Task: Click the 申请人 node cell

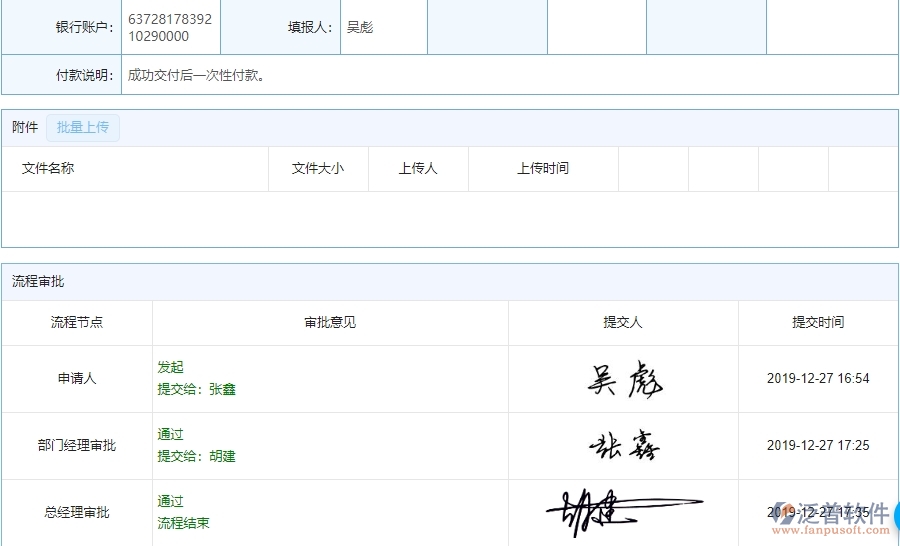Action: click(77, 378)
